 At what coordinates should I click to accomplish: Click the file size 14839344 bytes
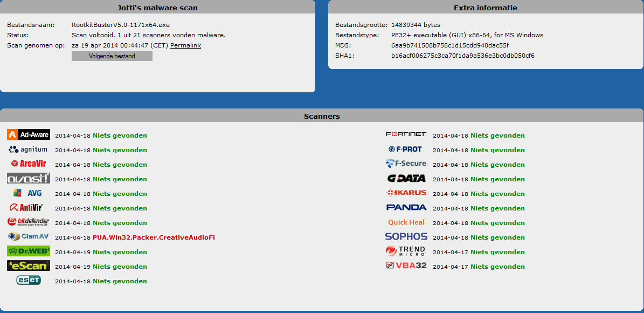[x=416, y=25]
